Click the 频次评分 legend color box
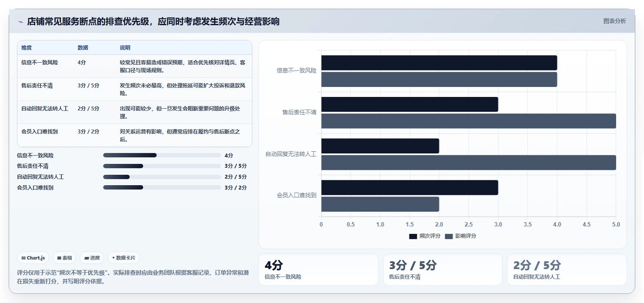644x303 pixels. (x=413, y=236)
